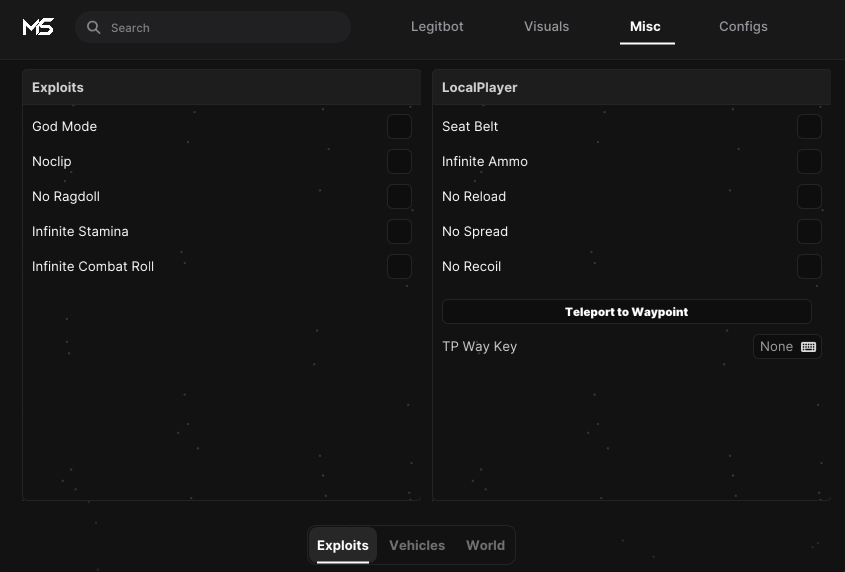Toggle the Seat Belt checkbox

[x=809, y=126]
